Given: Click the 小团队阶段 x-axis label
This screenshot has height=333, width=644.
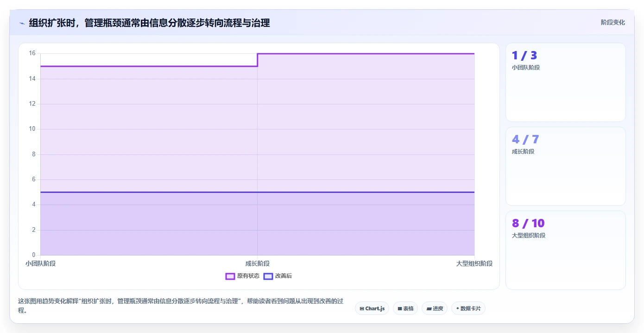Looking at the screenshot, I should pos(40,263).
